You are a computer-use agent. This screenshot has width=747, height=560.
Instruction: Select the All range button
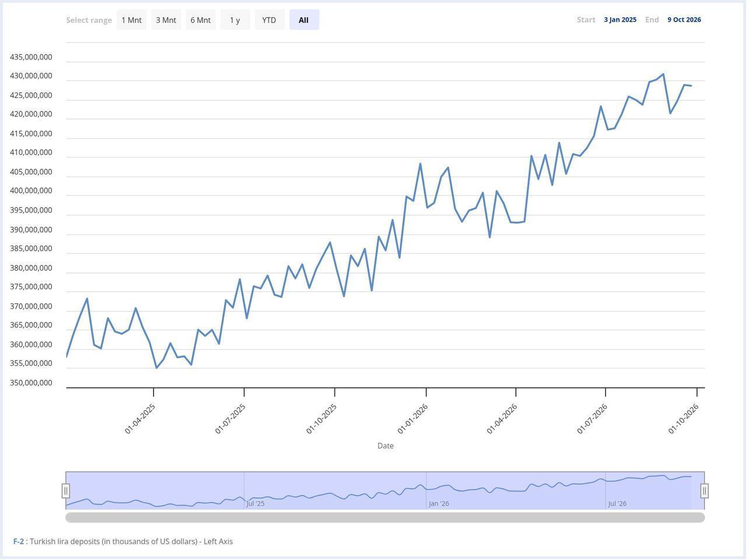click(x=304, y=20)
